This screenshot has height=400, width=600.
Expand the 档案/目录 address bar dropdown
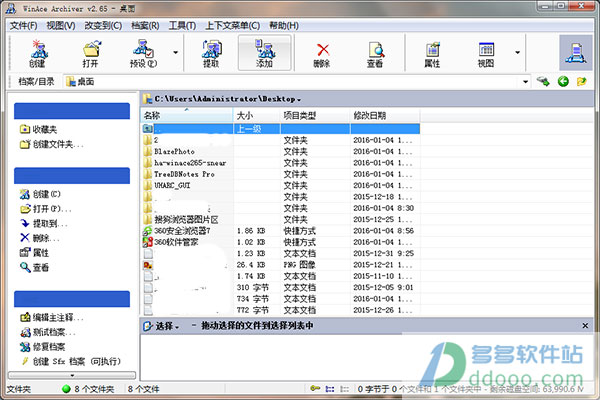click(x=525, y=82)
